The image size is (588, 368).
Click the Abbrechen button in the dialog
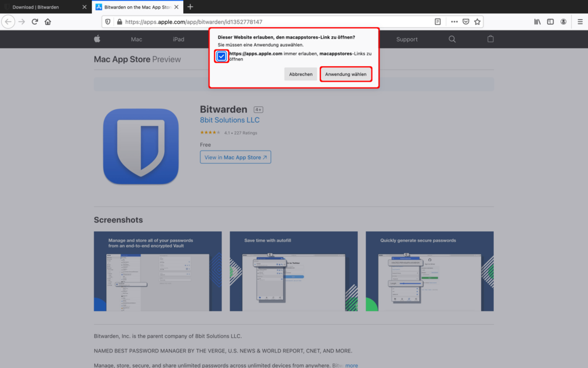coord(301,74)
